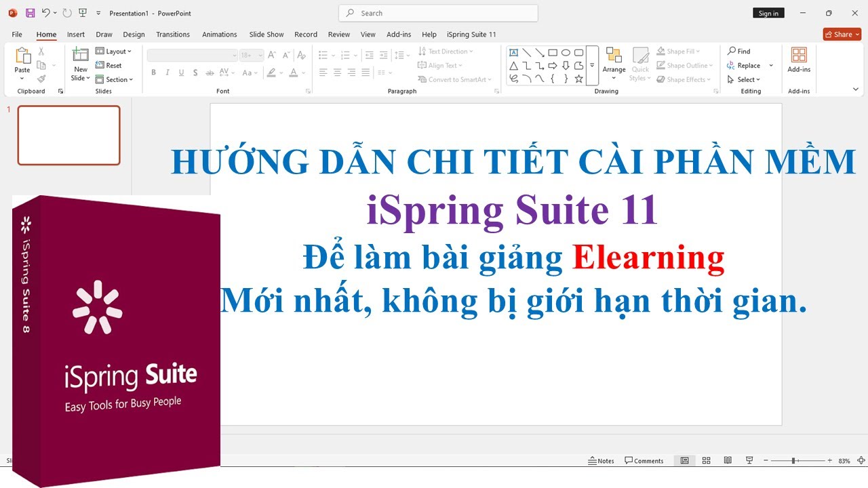
Task: Select the Rectangle shape
Action: tap(553, 52)
